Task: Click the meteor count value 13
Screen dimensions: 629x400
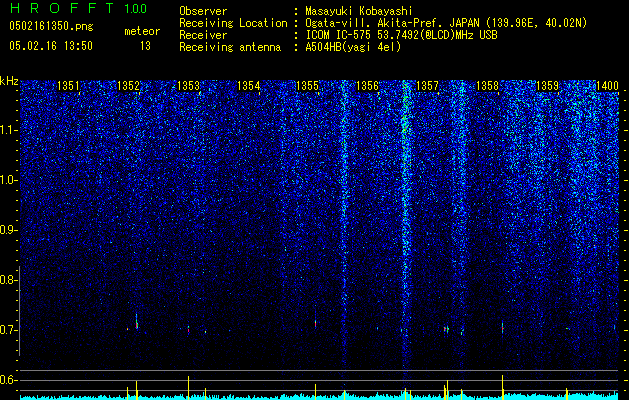Action: point(145,46)
